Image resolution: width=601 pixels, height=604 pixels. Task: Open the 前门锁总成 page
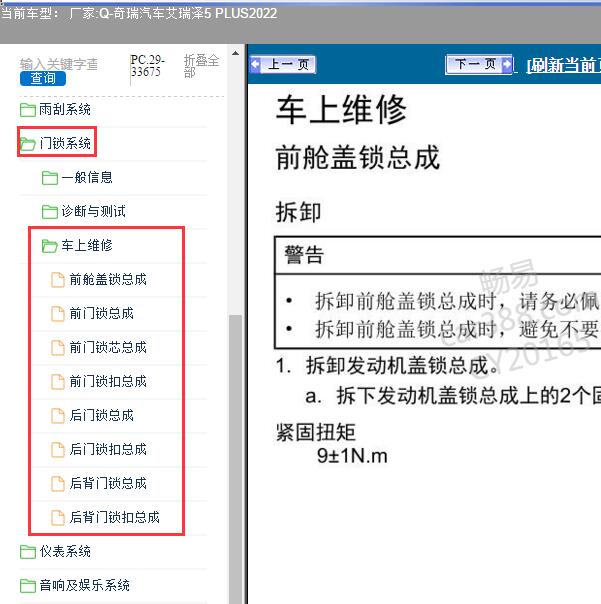(x=101, y=314)
